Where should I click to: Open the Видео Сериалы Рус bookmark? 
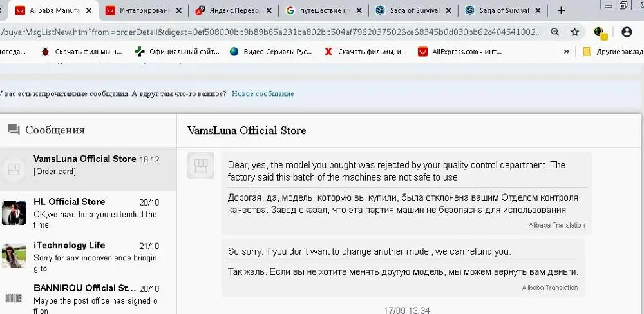point(271,52)
